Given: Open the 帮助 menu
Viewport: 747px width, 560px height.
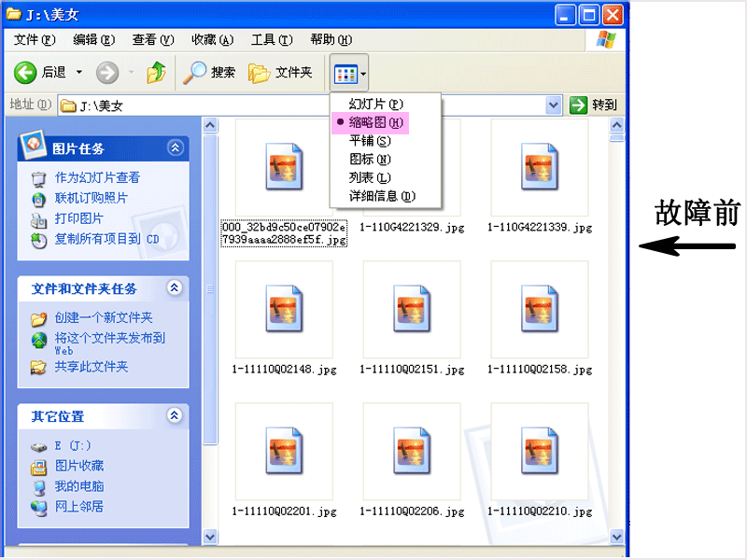Looking at the screenshot, I should pyautogui.click(x=329, y=39).
